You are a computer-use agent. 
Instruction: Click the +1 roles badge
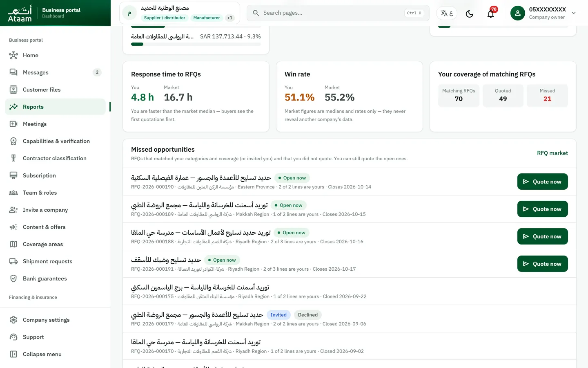point(230,18)
